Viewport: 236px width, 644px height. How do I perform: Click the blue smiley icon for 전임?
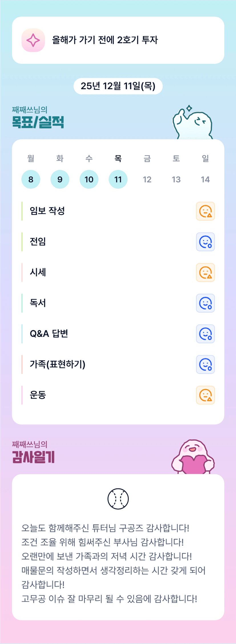(x=205, y=242)
